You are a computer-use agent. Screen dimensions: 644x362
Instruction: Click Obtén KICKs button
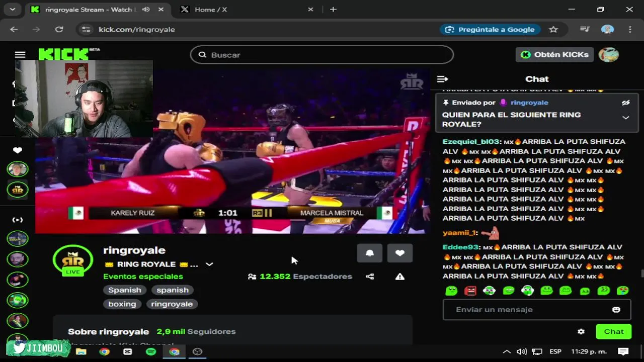point(554,55)
